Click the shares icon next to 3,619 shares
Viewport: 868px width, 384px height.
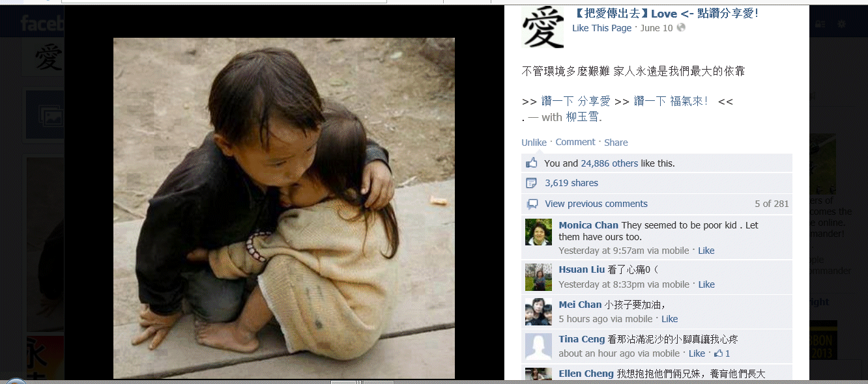pos(532,183)
